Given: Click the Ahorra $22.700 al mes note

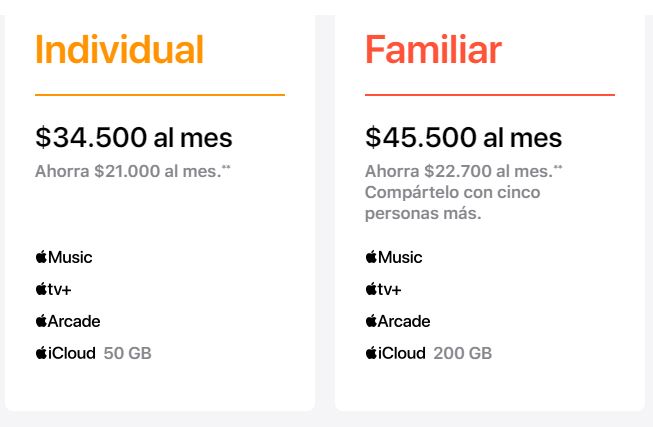Looking at the screenshot, I should click(x=458, y=171).
